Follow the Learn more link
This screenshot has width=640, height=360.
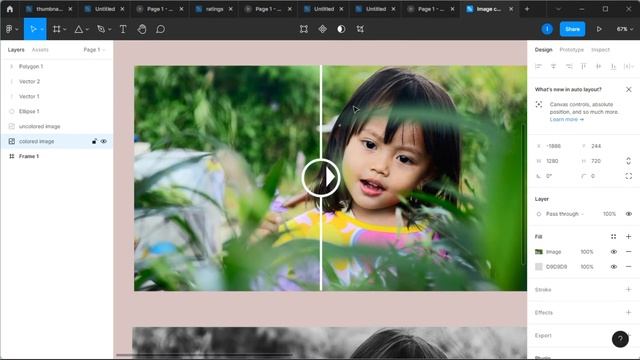click(567, 120)
